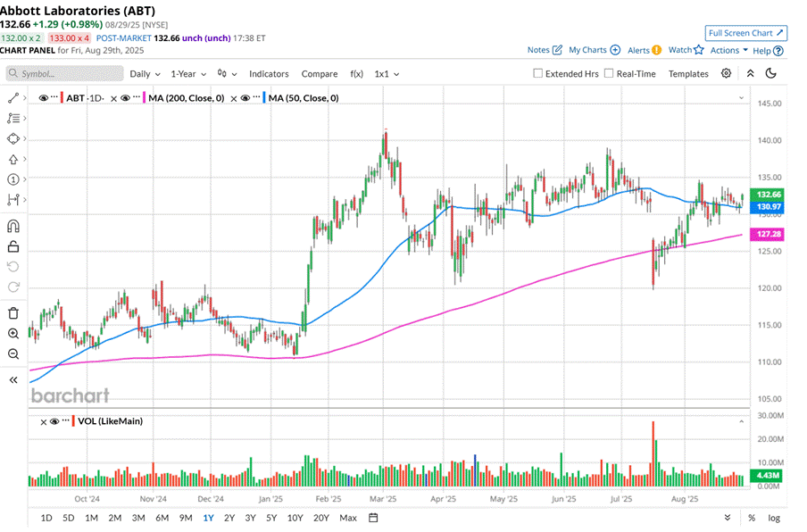Open chart settings gear
The width and height of the screenshot is (807, 532).
726,73
